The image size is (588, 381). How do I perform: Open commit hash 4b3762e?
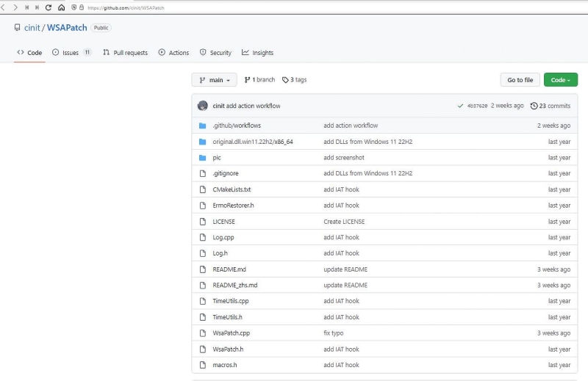[x=477, y=106]
